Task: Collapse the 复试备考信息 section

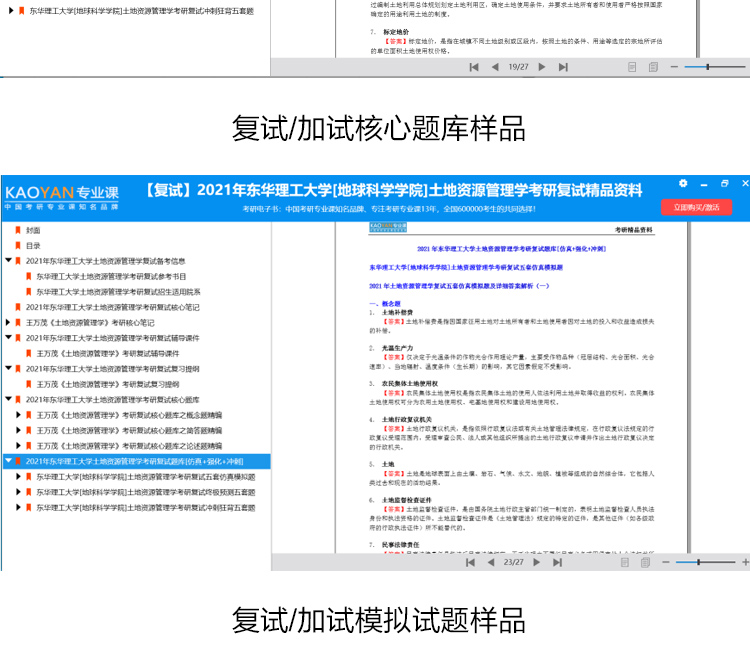Action: 8,261
